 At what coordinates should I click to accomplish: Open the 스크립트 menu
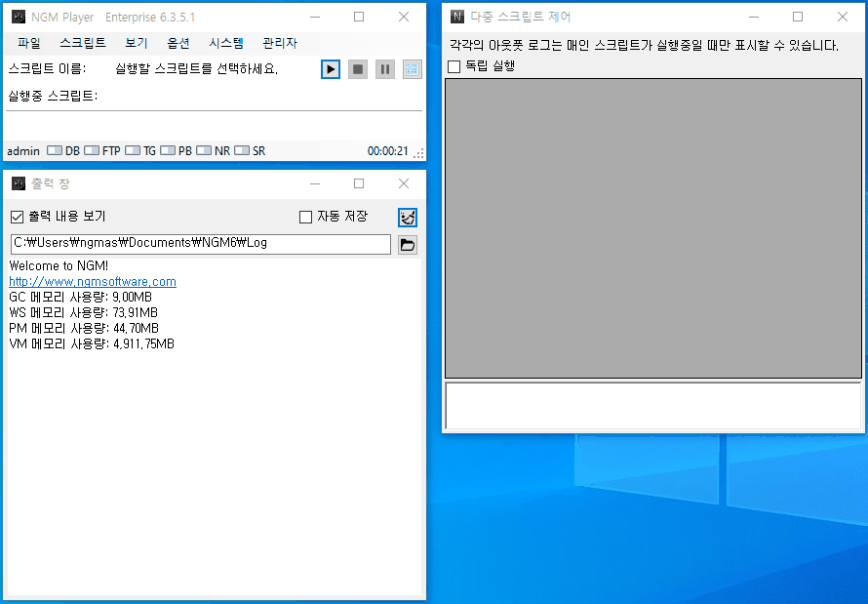tap(83, 43)
